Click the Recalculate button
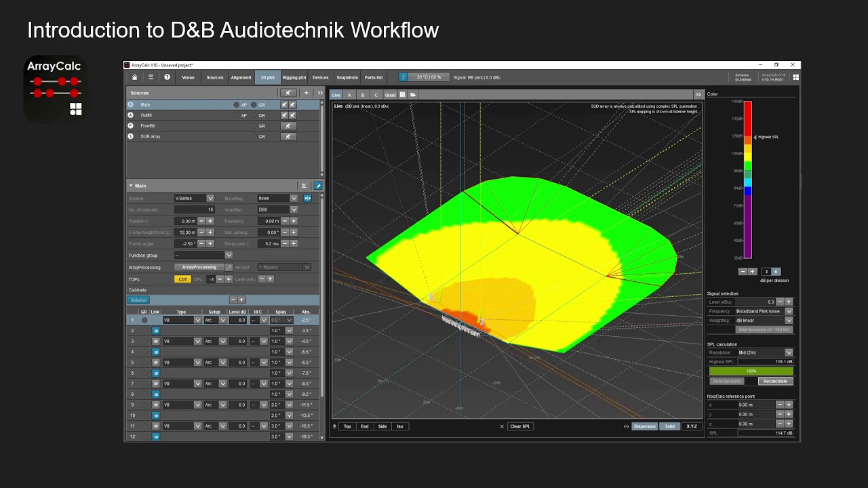Viewport: 868px width, 488px height. [x=775, y=381]
